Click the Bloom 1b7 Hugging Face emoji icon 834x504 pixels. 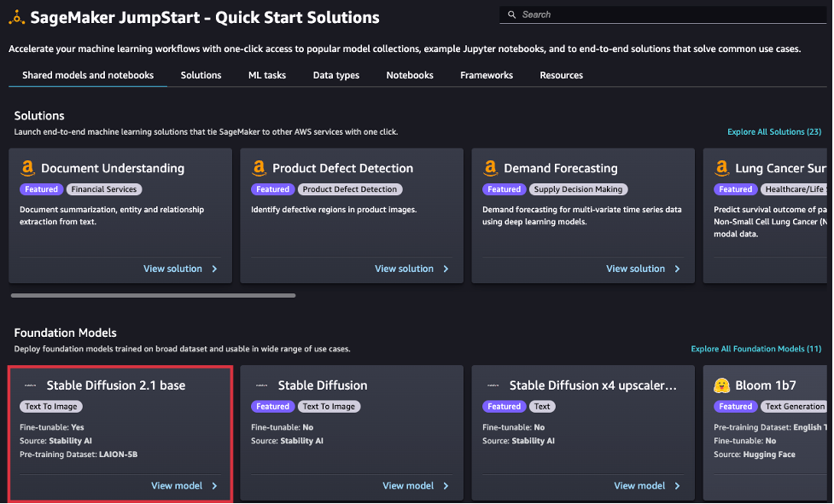point(722,385)
